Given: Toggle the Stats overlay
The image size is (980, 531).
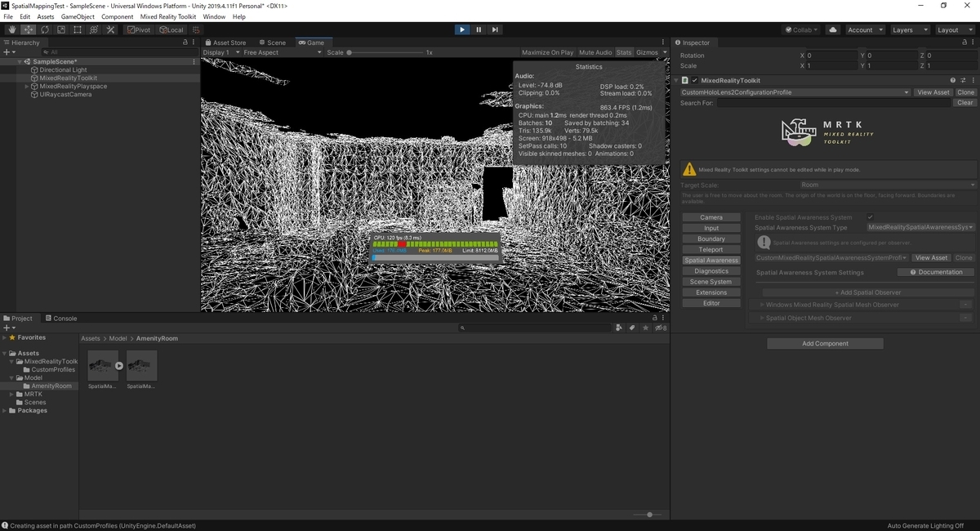Looking at the screenshot, I should [x=624, y=52].
